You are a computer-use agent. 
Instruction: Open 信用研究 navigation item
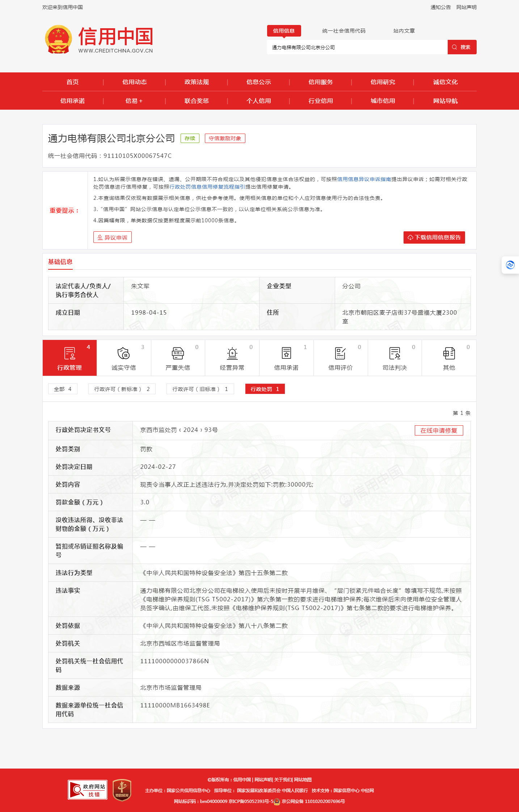(383, 82)
